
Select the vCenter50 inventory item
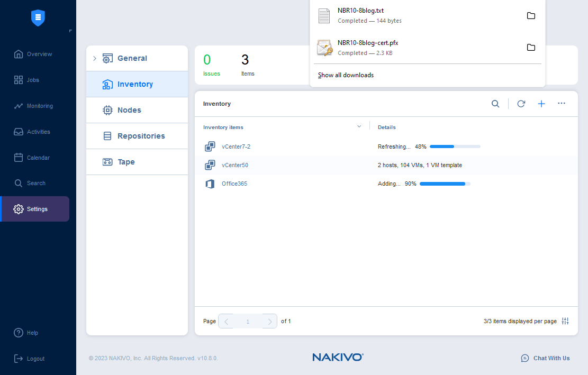(235, 165)
